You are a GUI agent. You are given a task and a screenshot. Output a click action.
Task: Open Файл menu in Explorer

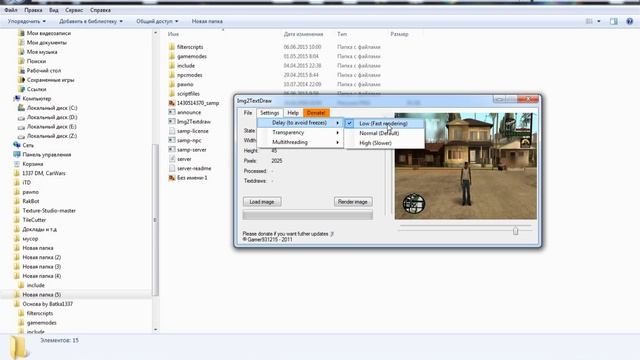[x=11, y=10]
